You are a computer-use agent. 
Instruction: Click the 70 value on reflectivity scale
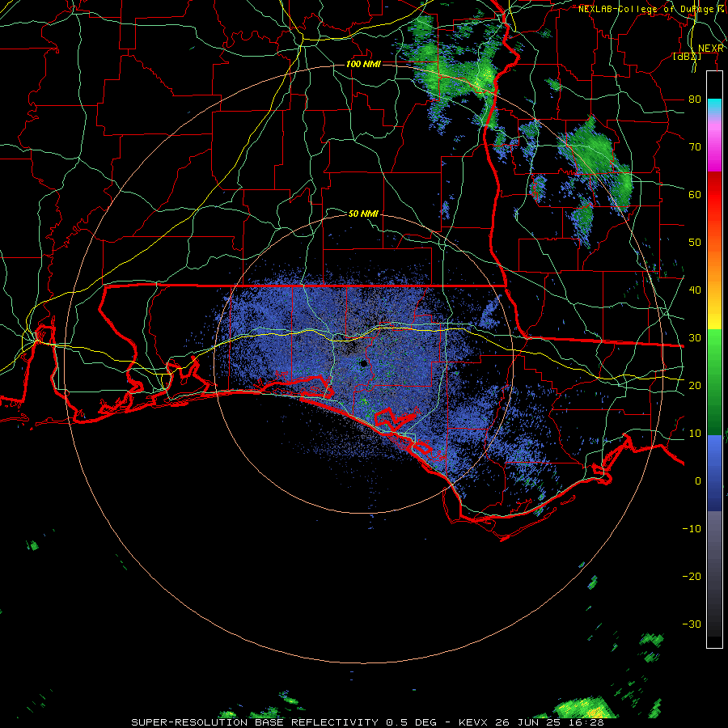pos(695,146)
